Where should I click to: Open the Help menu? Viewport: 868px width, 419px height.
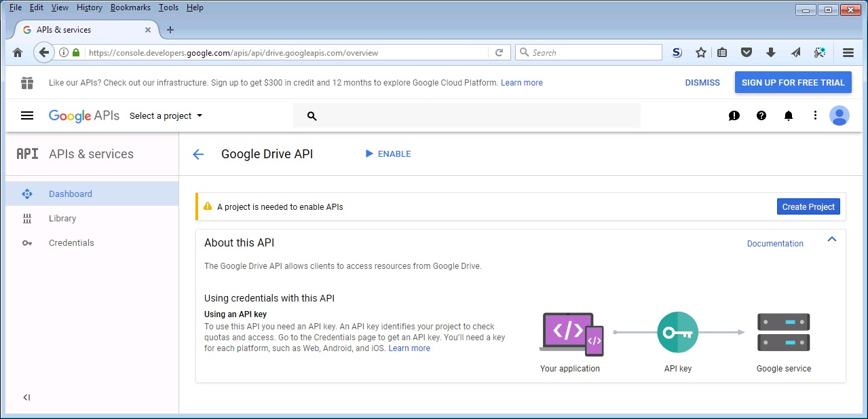click(x=195, y=7)
